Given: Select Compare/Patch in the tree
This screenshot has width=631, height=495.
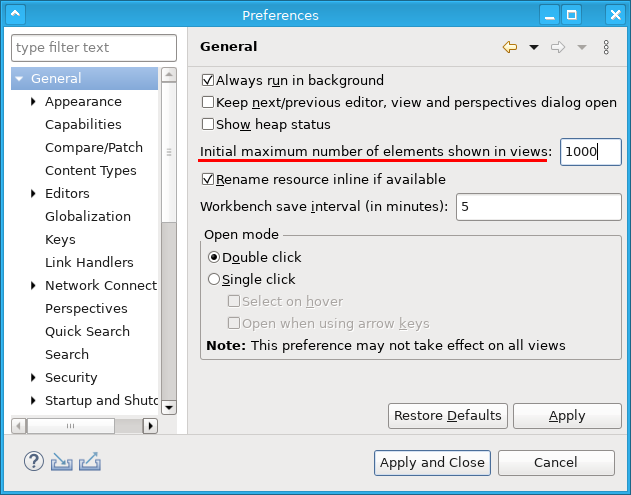Looking at the screenshot, I should (x=94, y=148).
